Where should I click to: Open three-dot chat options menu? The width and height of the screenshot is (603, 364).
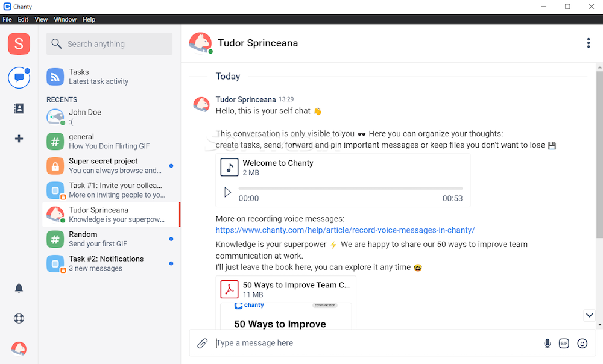click(x=589, y=43)
